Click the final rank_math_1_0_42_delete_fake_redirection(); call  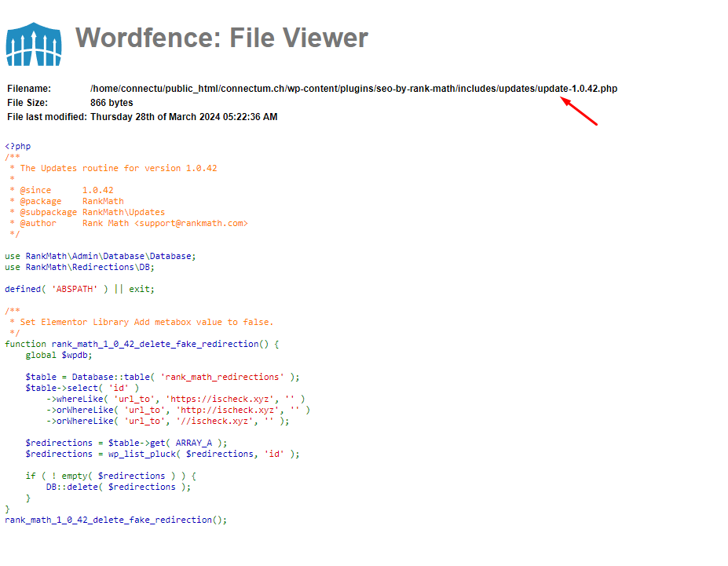115,520
